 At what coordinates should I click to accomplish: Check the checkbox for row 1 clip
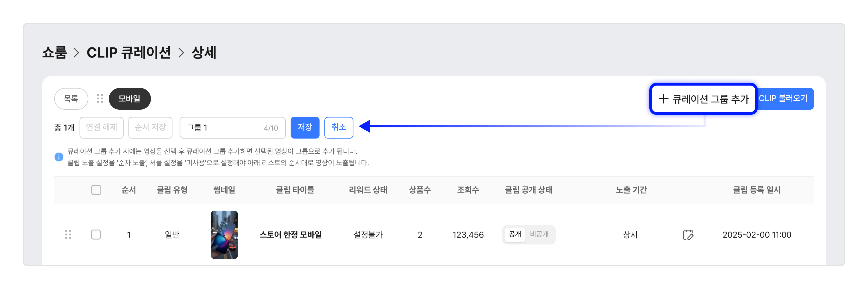[x=96, y=234]
